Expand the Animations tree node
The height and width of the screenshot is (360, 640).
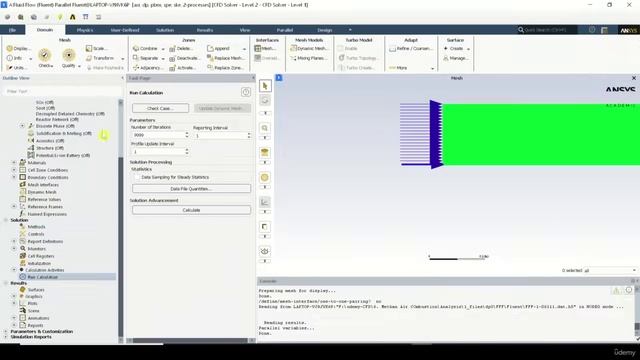(x=14, y=318)
